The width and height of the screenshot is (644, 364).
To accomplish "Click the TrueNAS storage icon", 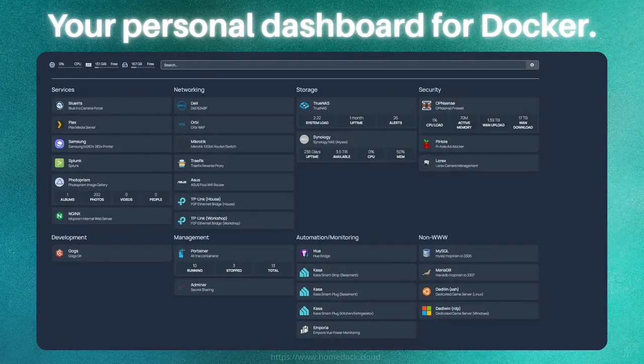I will [304, 105].
